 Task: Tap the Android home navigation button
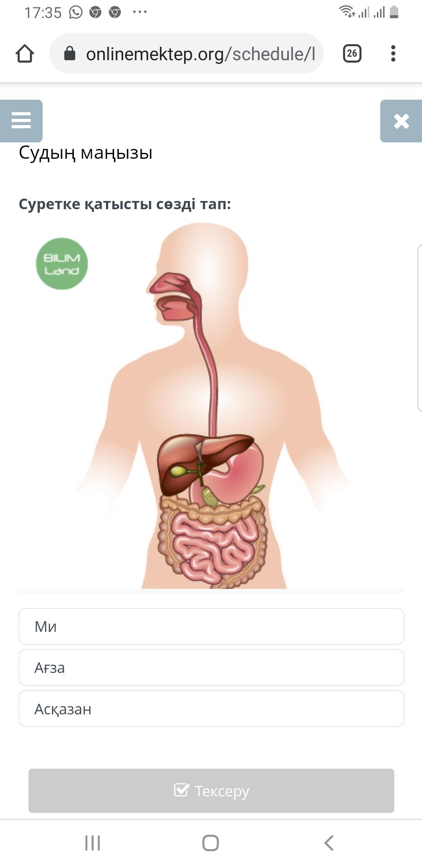click(x=211, y=843)
